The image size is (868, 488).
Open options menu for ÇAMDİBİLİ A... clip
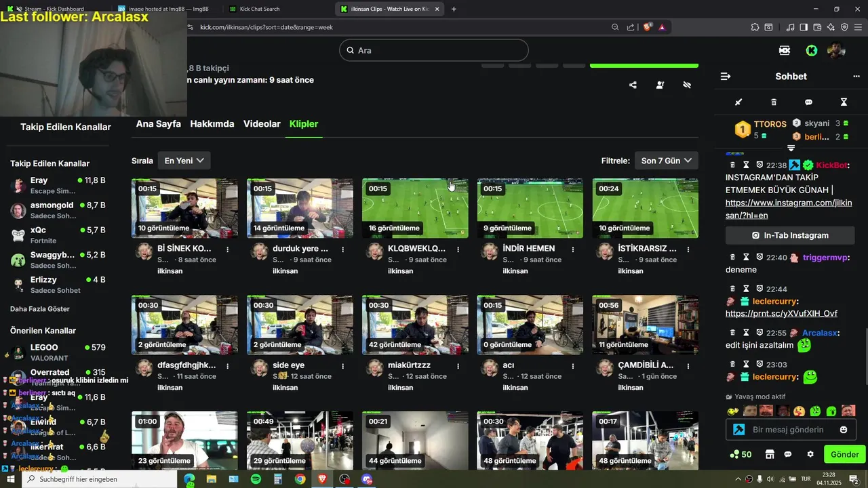689,366
